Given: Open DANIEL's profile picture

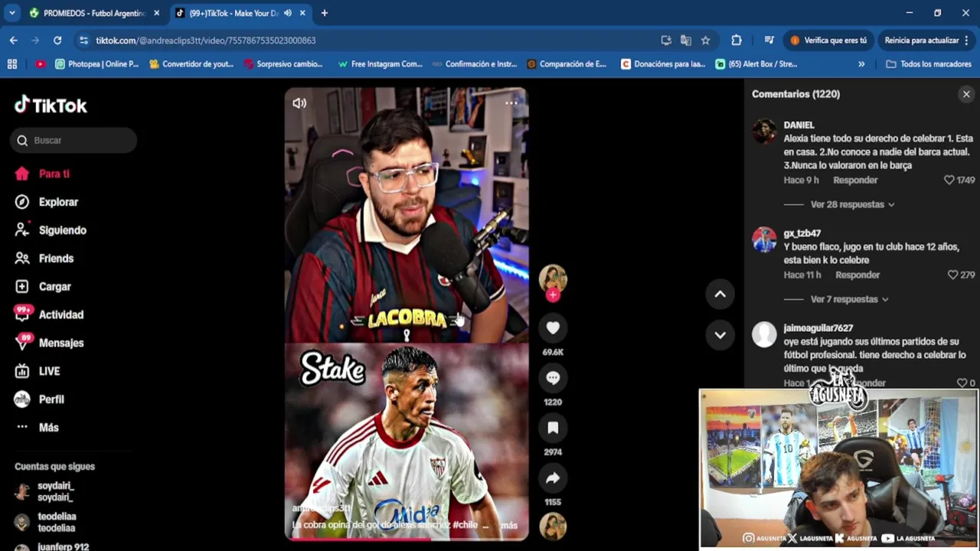Looking at the screenshot, I should (764, 132).
